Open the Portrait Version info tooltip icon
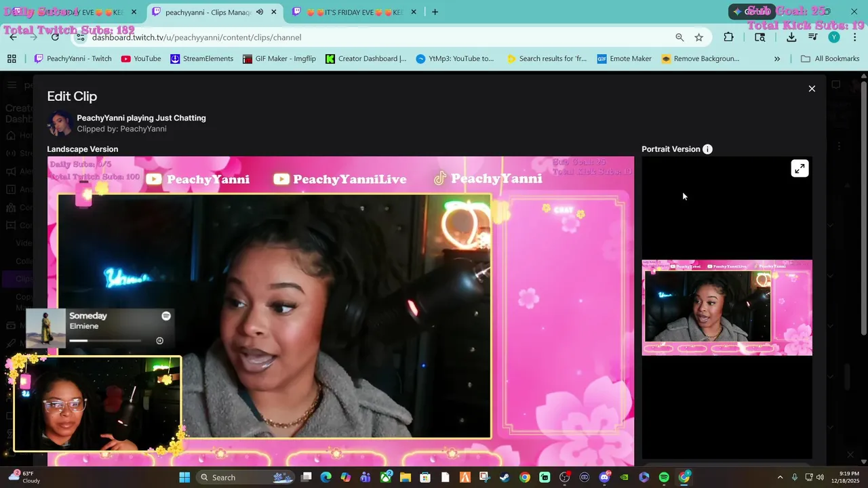The height and width of the screenshot is (488, 868). pyautogui.click(x=707, y=149)
